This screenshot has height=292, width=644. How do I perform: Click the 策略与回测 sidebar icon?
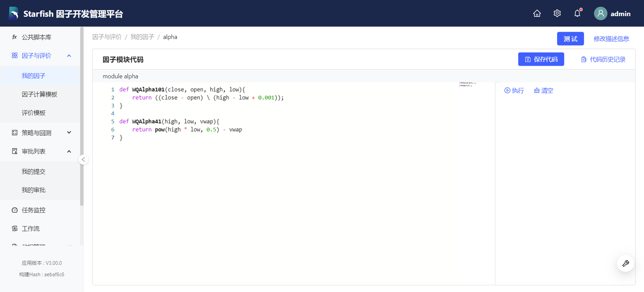14,133
